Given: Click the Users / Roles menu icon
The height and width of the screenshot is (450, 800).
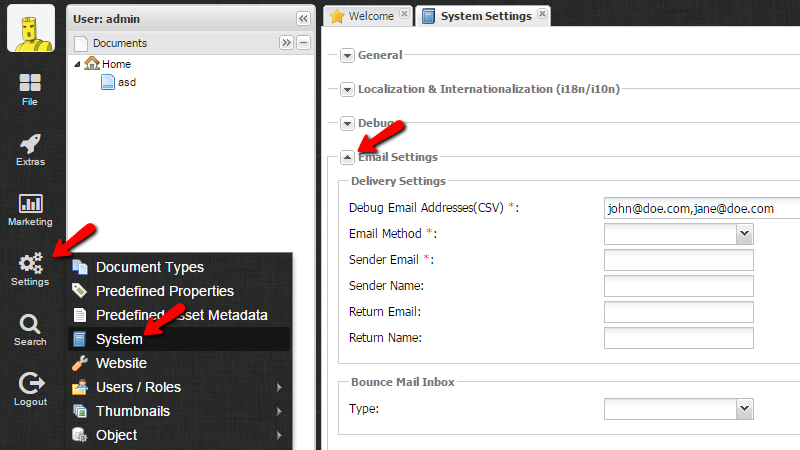Looking at the screenshot, I should (80, 387).
